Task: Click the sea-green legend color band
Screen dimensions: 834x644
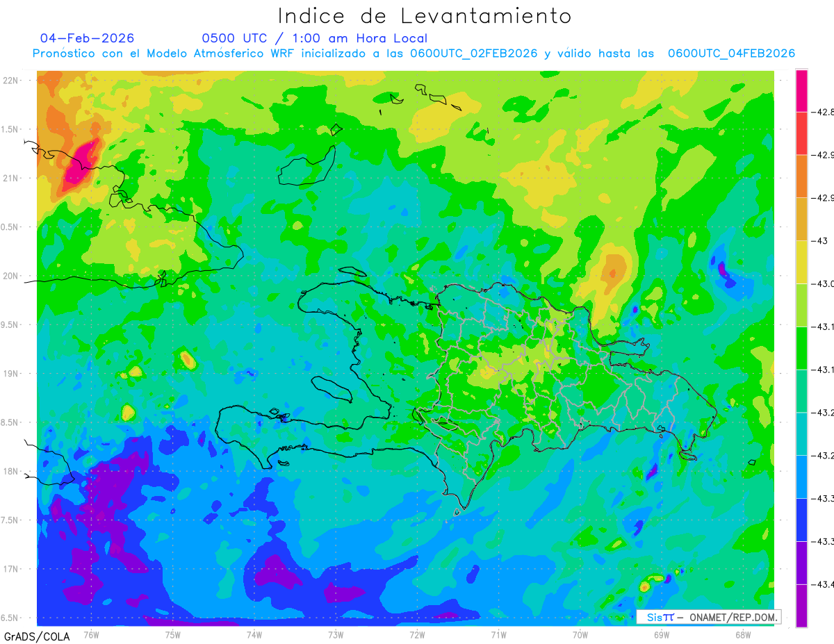Action: (801, 390)
